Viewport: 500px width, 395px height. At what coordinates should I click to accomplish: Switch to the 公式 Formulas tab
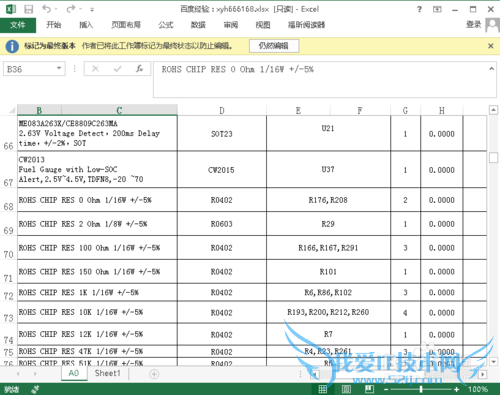(166, 25)
